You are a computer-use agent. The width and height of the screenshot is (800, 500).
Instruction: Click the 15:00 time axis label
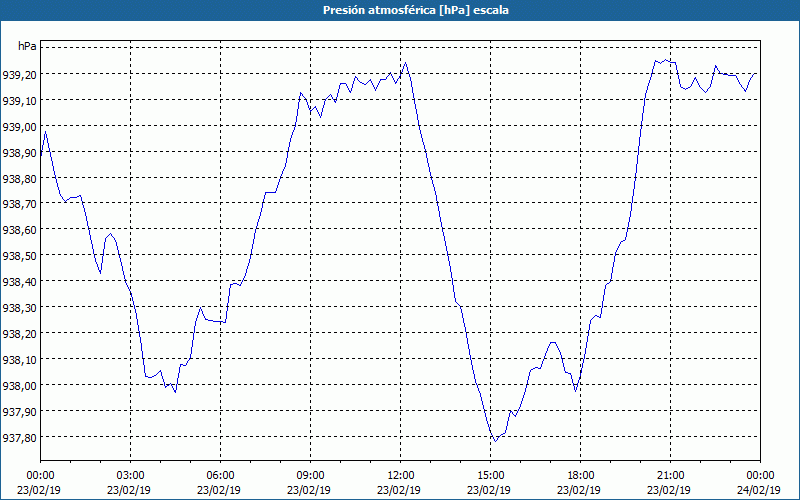point(490,476)
